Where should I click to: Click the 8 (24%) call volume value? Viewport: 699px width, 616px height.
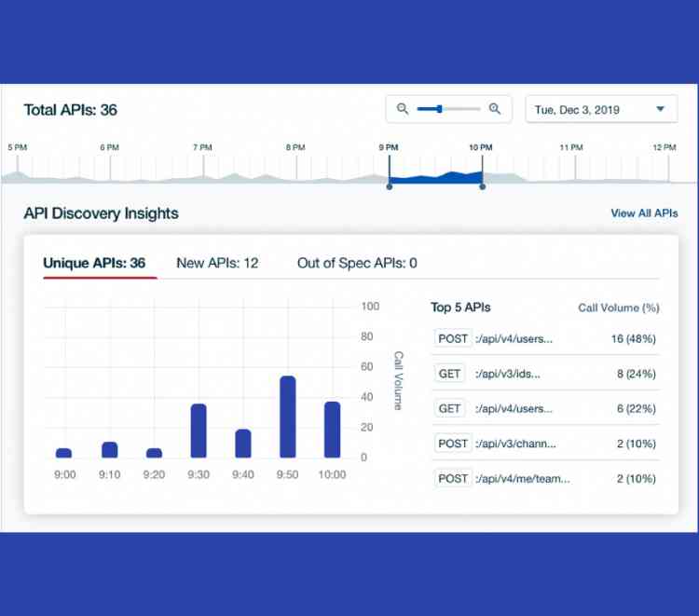[637, 374]
